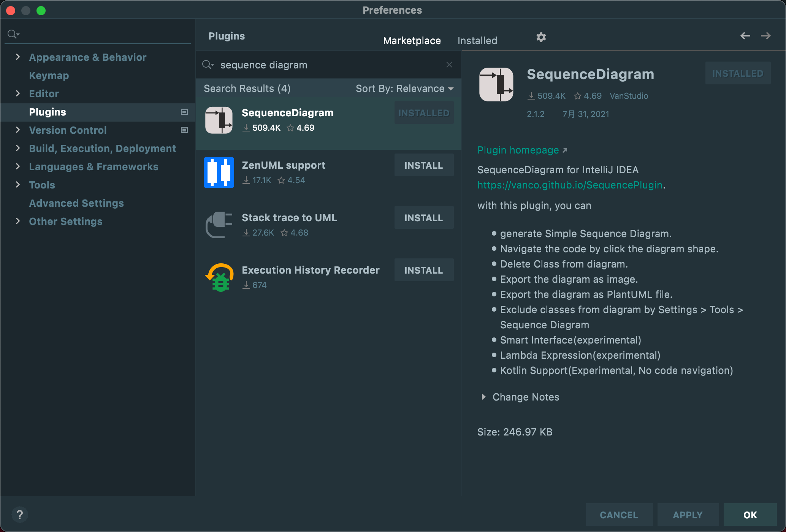This screenshot has height=532, width=786.
Task: Expand the Change Notes section
Action: [x=483, y=397]
